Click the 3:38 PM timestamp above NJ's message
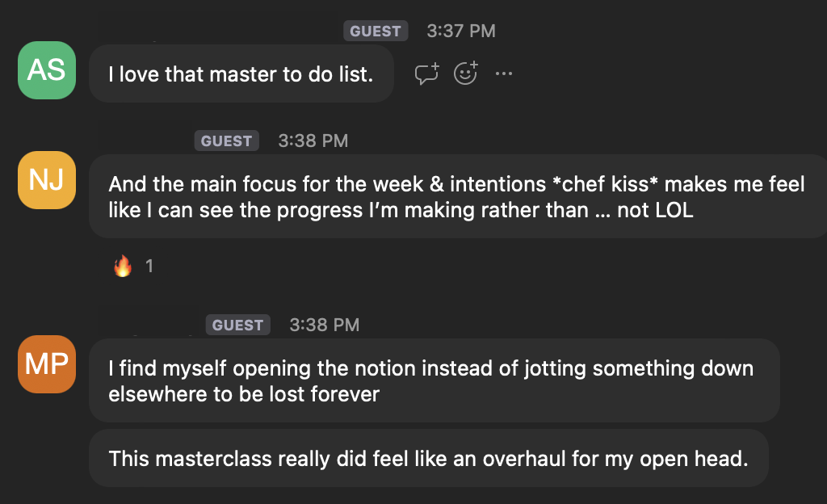The image size is (827, 504). (313, 141)
